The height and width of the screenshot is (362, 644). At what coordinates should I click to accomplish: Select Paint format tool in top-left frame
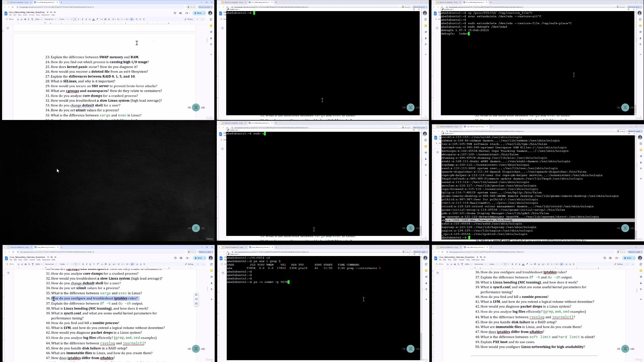[x=32, y=19]
